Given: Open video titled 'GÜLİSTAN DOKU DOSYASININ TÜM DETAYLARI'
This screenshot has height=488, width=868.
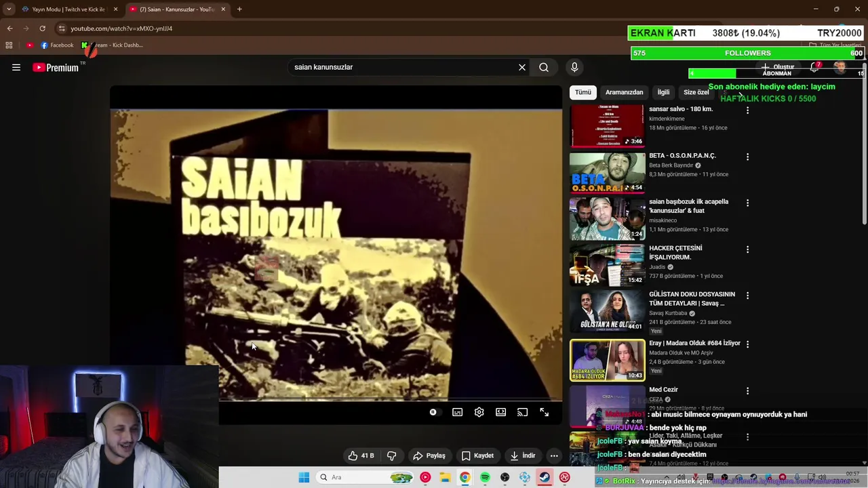Looking at the screenshot, I should (x=692, y=299).
